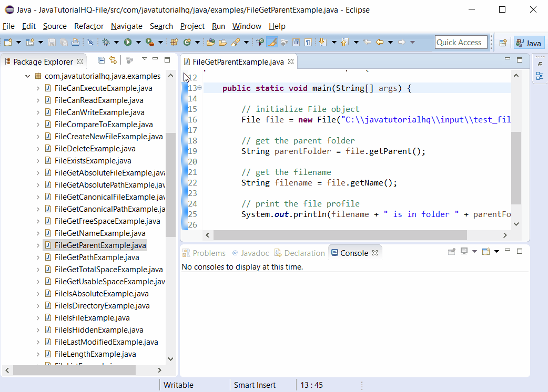Activate the Java perspective button

tap(529, 43)
